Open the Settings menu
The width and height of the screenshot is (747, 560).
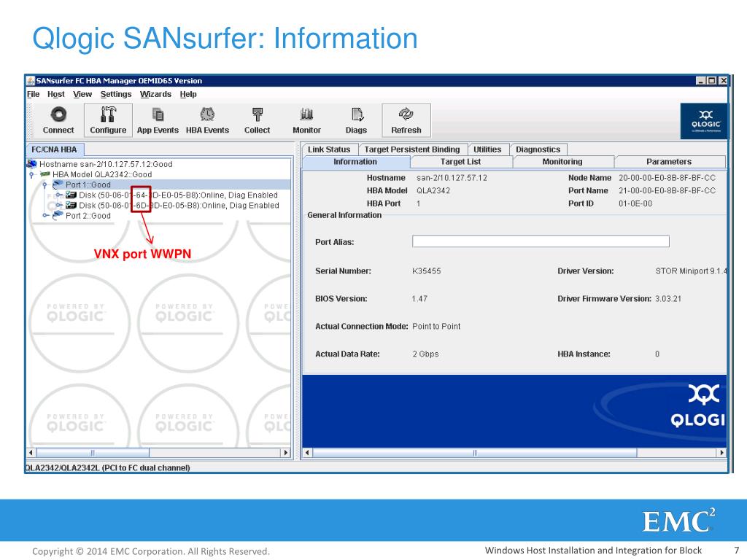(x=116, y=94)
